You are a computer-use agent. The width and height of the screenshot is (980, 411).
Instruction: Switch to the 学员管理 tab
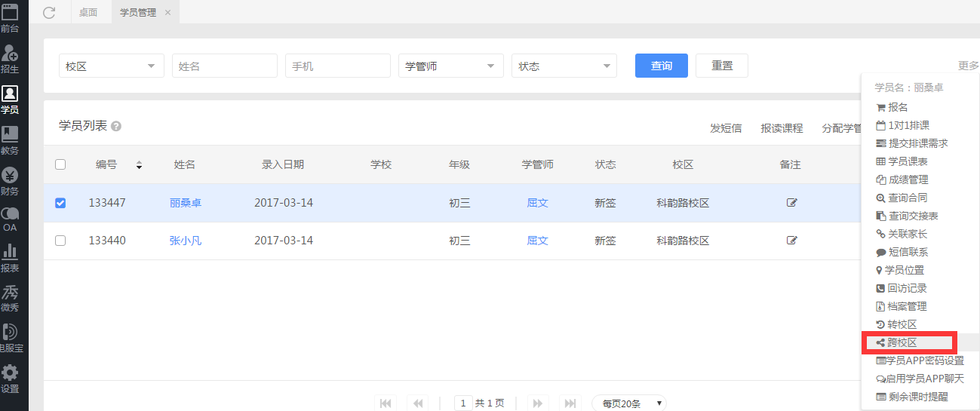(x=138, y=12)
